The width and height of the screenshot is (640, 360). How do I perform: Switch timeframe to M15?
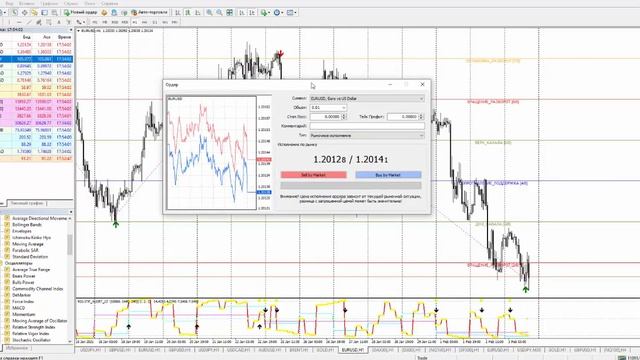coord(115,22)
